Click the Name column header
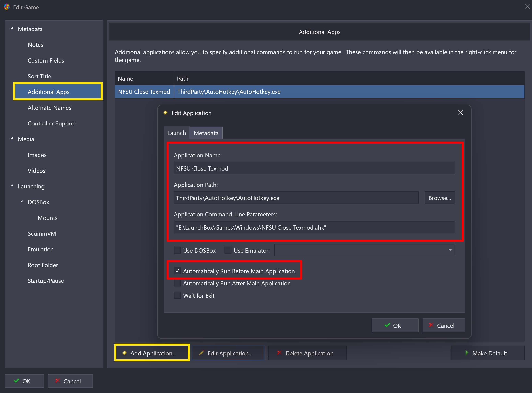Viewport: 532px width, 393px height. click(x=144, y=78)
